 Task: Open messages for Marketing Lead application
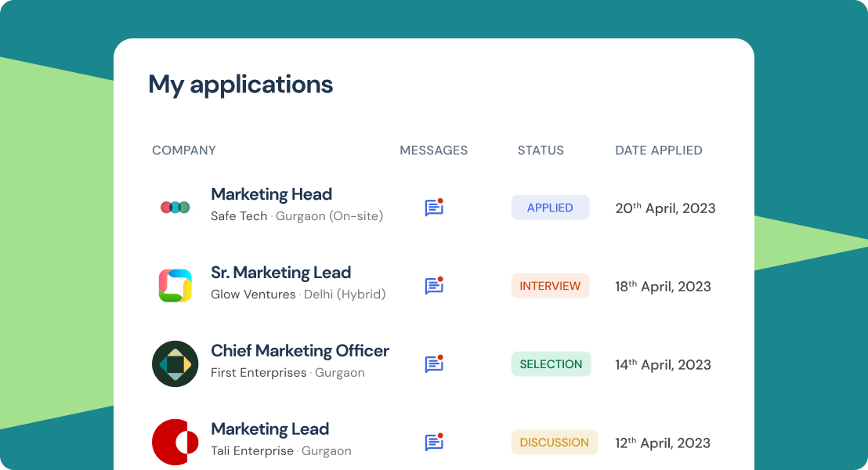[x=434, y=443]
